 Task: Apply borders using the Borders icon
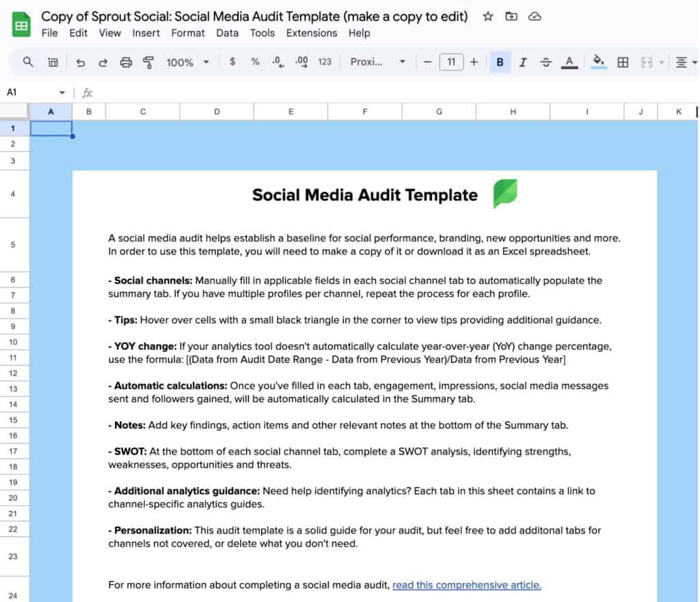point(623,62)
